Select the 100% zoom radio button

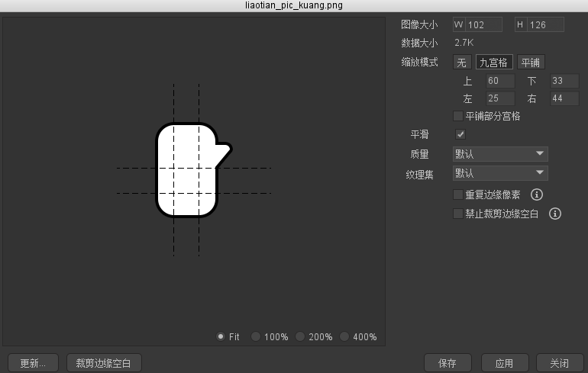pyautogui.click(x=255, y=336)
